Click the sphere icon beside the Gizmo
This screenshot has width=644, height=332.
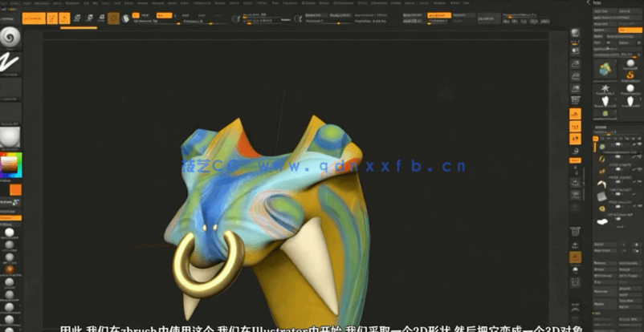coord(126,18)
